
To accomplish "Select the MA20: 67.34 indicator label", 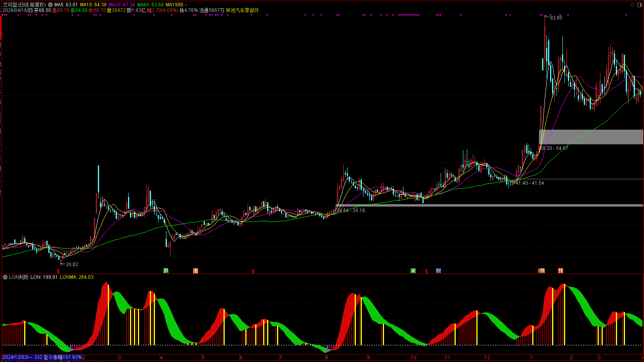I will tap(122, 5).
